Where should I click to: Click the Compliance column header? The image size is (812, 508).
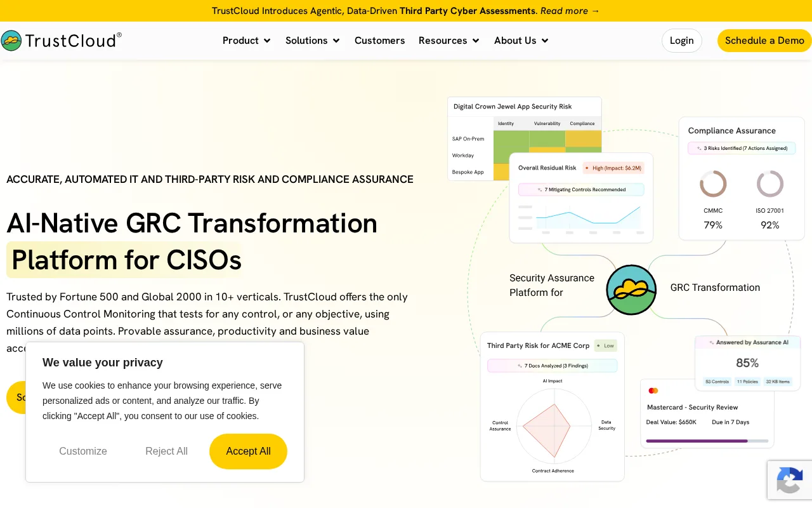click(582, 123)
